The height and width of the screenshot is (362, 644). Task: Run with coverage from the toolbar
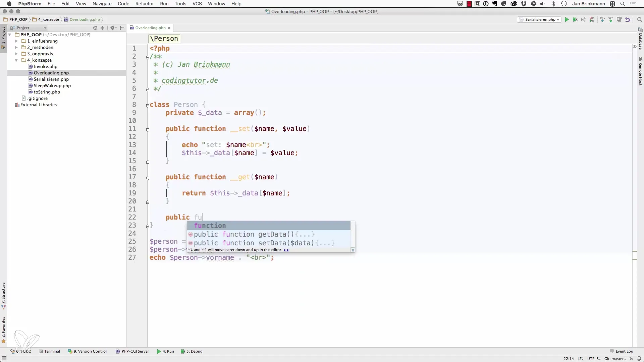[584, 19]
